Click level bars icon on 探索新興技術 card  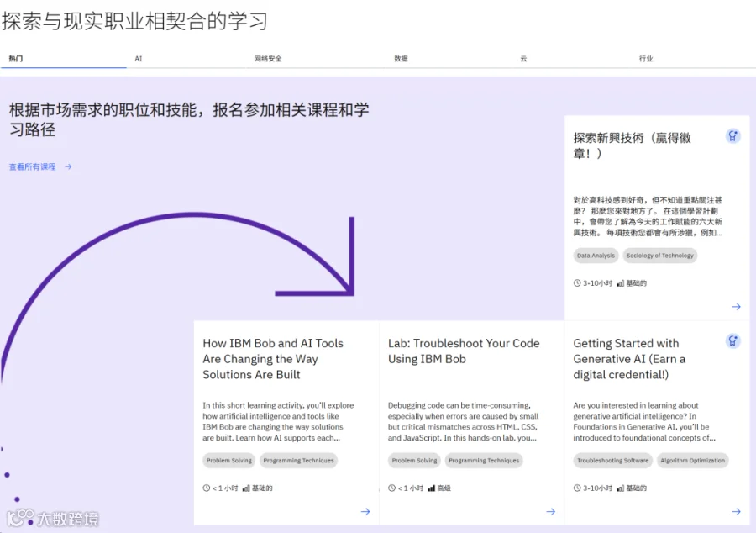621,283
